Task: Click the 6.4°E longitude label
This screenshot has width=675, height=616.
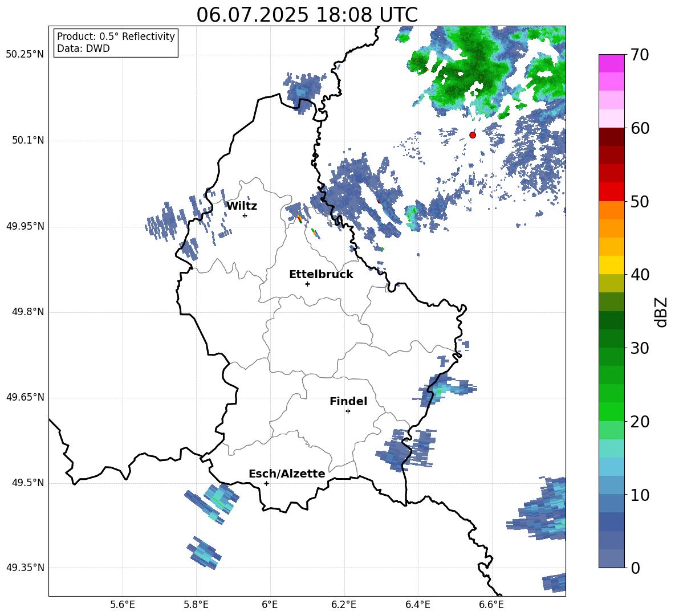Action: [x=417, y=605]
